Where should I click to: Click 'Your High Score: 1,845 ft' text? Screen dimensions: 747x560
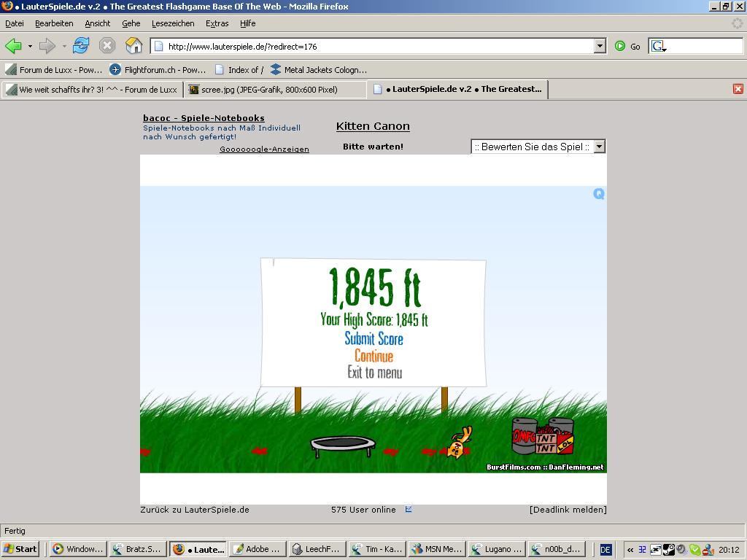(374, 319)
